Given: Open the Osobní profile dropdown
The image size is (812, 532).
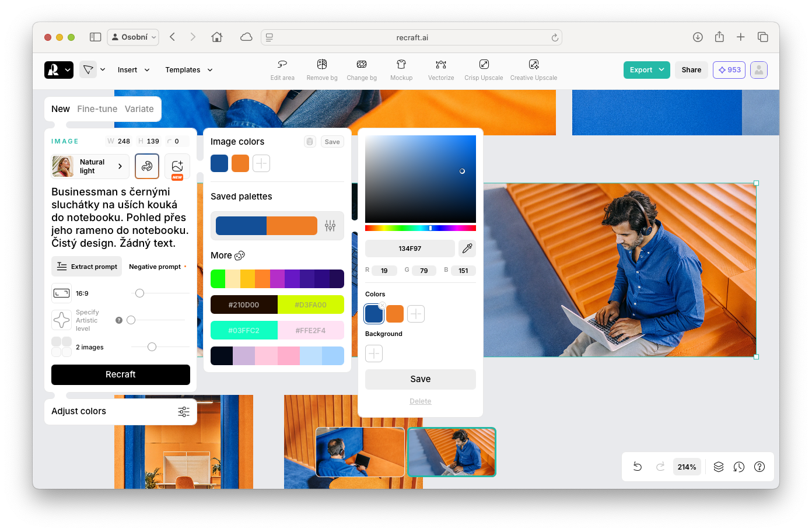Looking at the screenshot, I should (x=134, y=37).
